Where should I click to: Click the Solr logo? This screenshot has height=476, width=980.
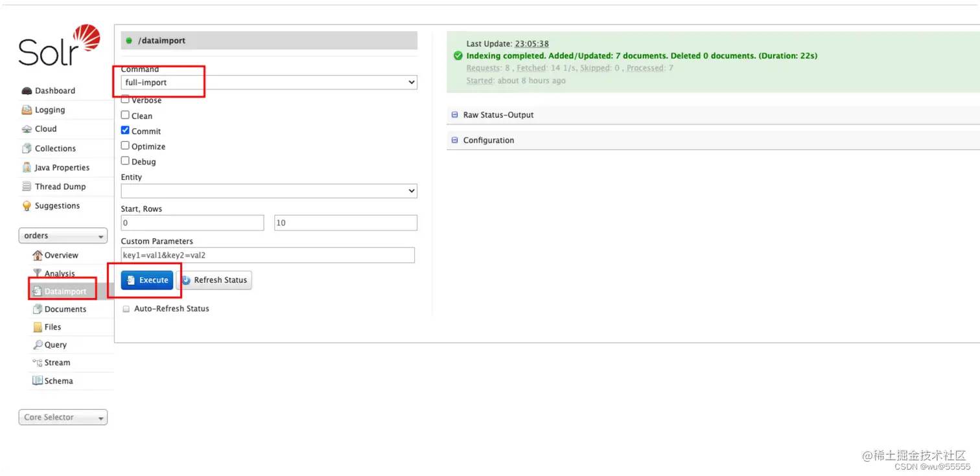[59, 45]
